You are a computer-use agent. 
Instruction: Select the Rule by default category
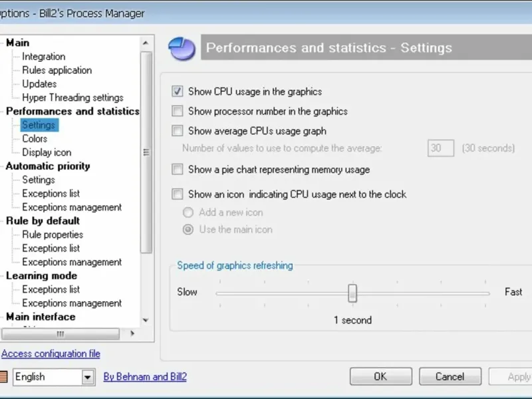(43, 221)
